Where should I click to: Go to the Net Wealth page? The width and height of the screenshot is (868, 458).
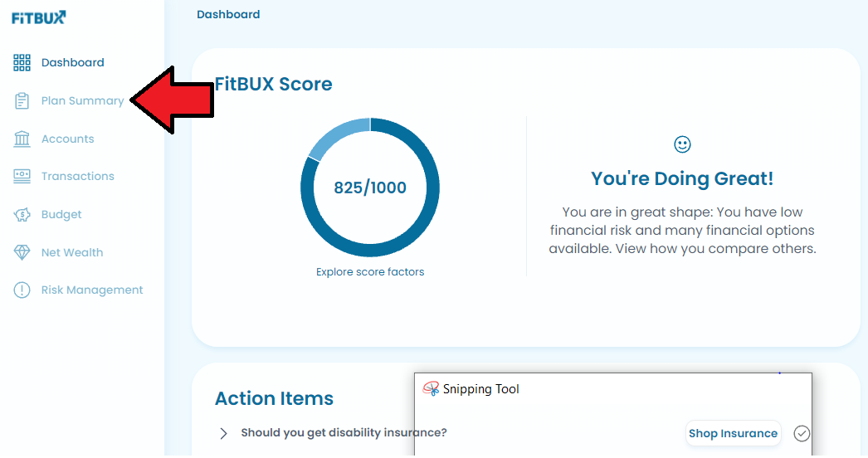(72, 252)
